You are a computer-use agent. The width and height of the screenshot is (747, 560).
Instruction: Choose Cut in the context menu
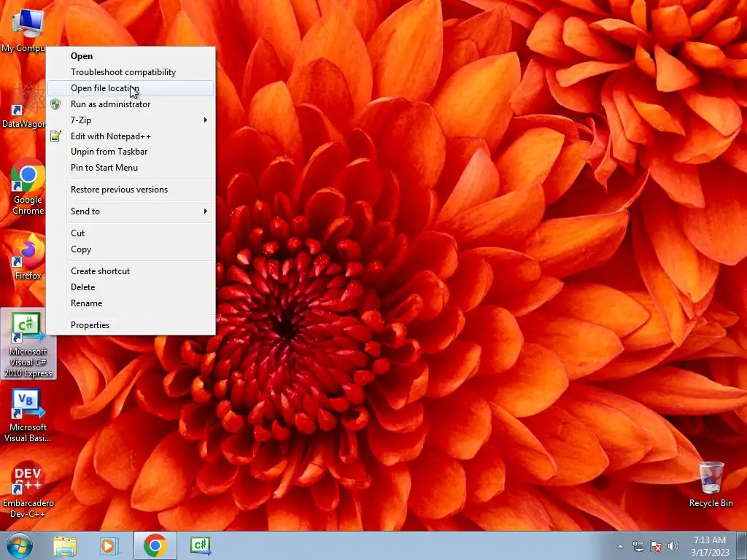coord(131,233)
